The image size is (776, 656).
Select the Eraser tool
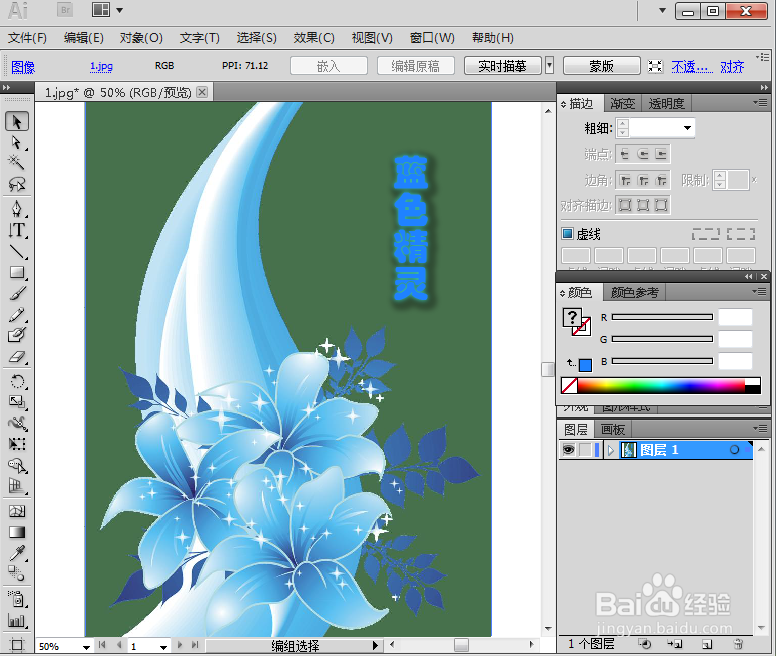(x=17, y=357)
